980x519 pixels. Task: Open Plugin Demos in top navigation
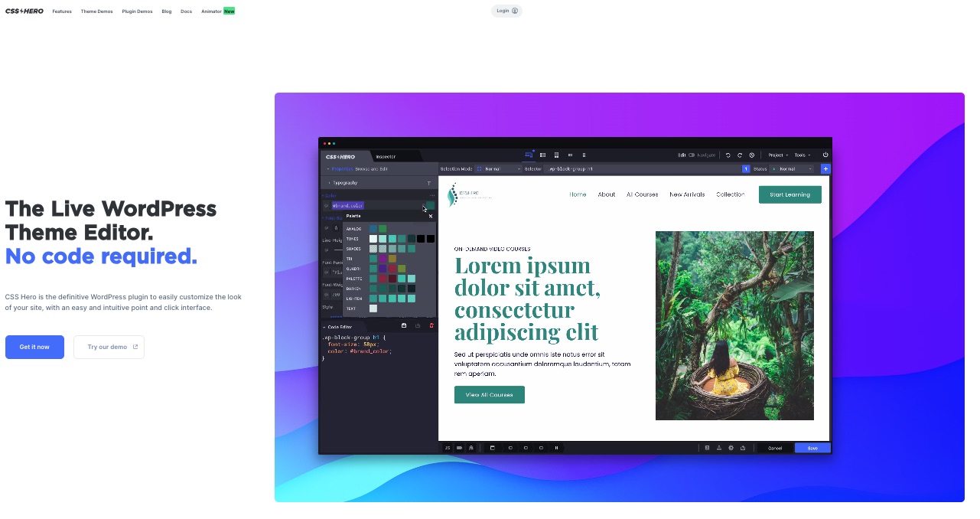(x=138, y=11)
